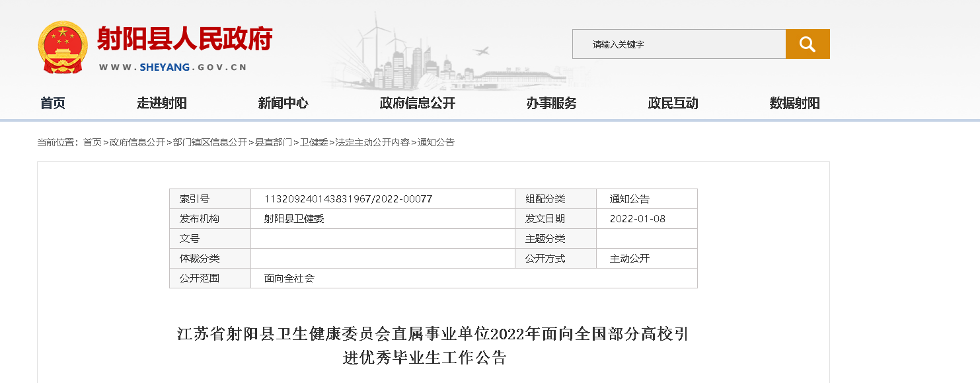Open the 卫健委 breadcrumb link
Image resolution: width=980 pixels, height=383 pixels.
(314, 142)
